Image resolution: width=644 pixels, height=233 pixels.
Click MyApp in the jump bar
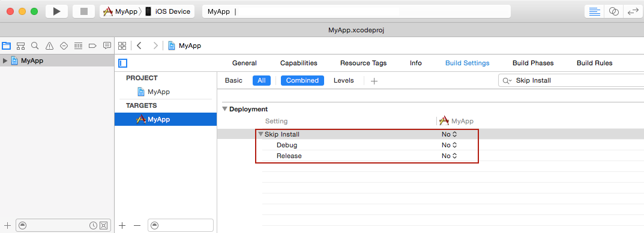184,46
